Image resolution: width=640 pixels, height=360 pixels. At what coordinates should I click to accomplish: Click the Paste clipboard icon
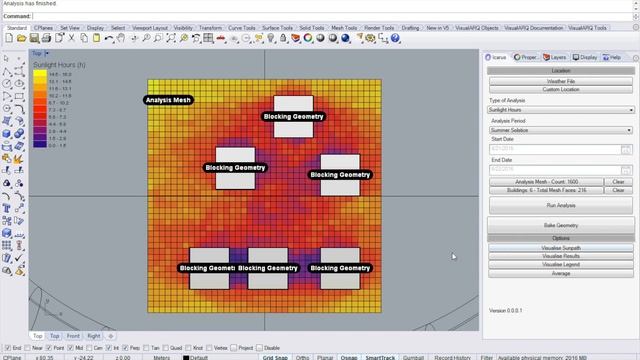click(96, 38)
